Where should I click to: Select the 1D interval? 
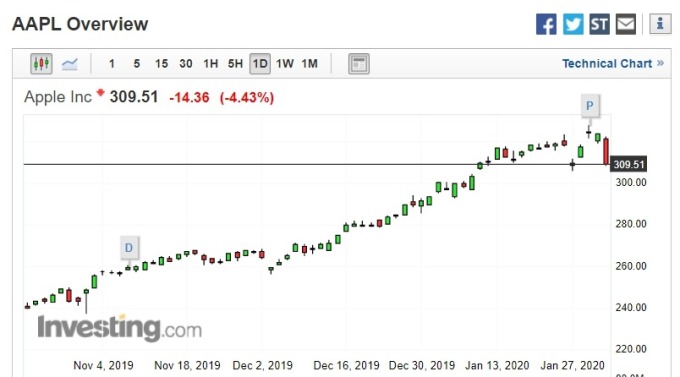(x=260, y=64)
